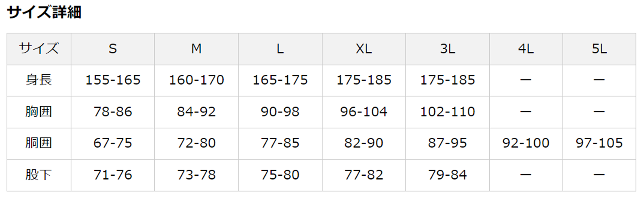Click the 77-85 waist cell
The width and height of the screenshot is (644, 197).
(280, 143)
